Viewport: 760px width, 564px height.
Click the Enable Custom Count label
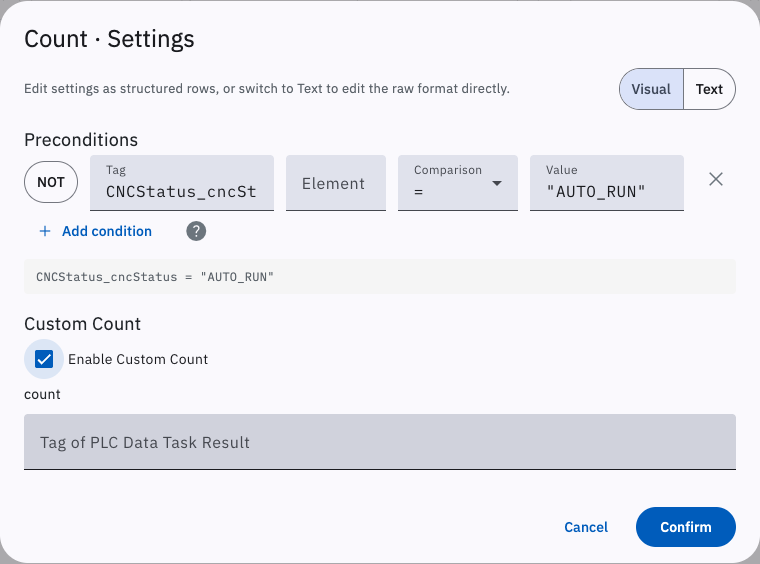click(138, 359)
